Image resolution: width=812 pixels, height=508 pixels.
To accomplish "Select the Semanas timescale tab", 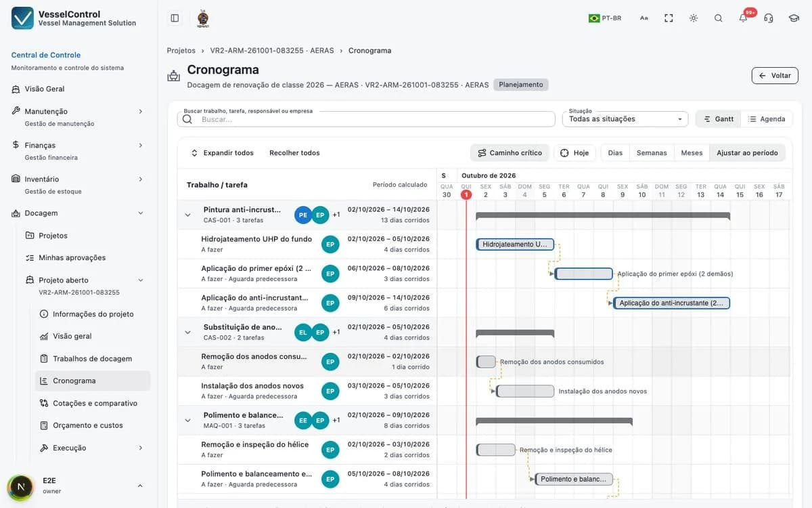I will 652,153.
